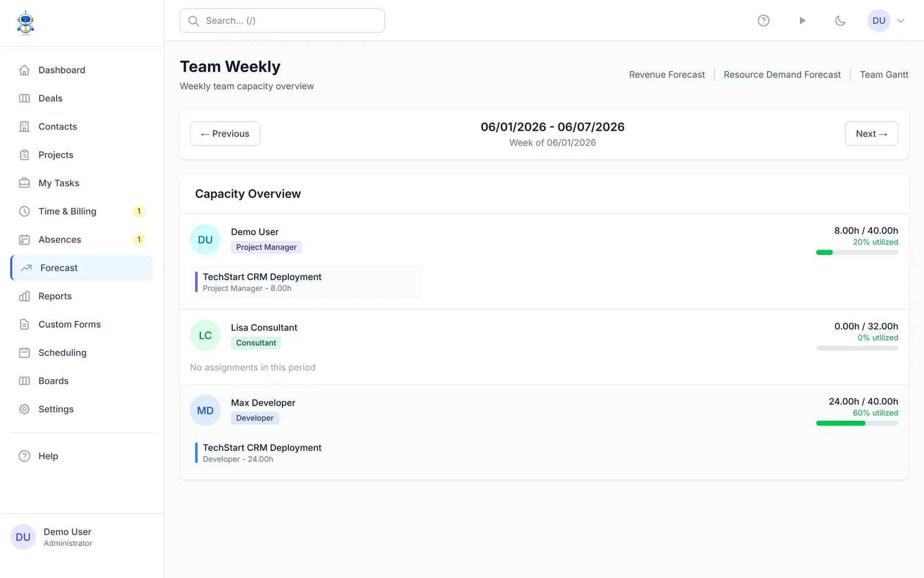Click the Time & Billing clock icon
The image size is (924, 578).
click(24, 212)
